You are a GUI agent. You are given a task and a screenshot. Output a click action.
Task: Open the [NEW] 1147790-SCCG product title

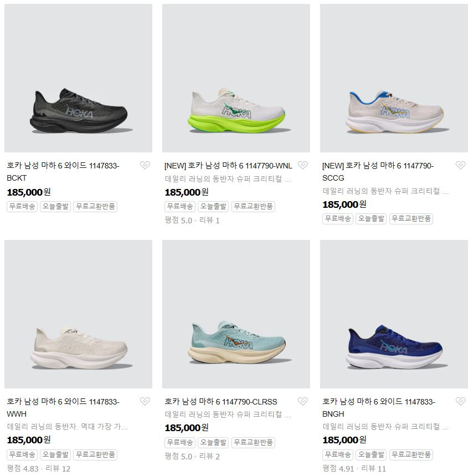point(378,172)
